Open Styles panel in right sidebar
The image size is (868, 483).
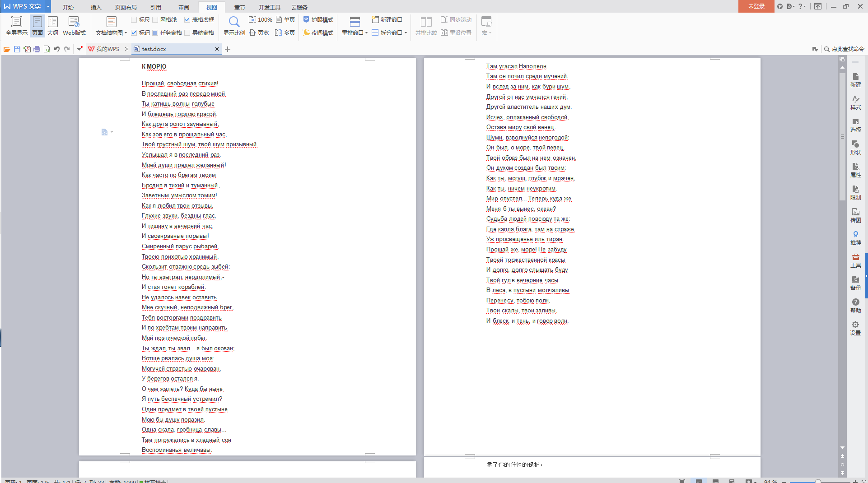pos(855,102)
